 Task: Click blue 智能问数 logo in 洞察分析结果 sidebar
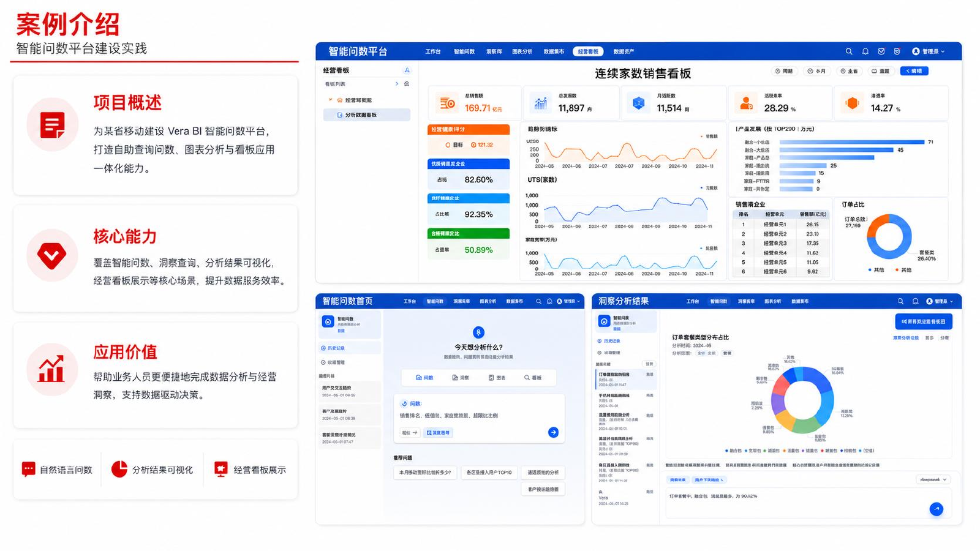(604, 321)
